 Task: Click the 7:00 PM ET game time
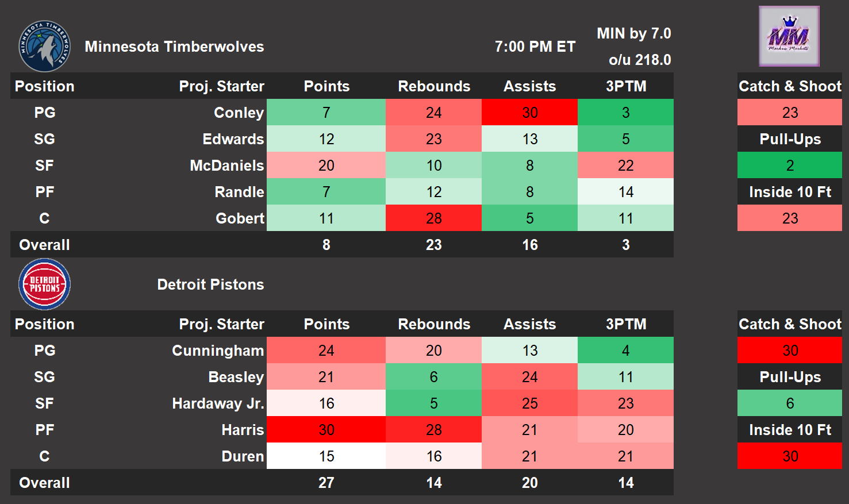pyautogui.click(x=535, y=47)
